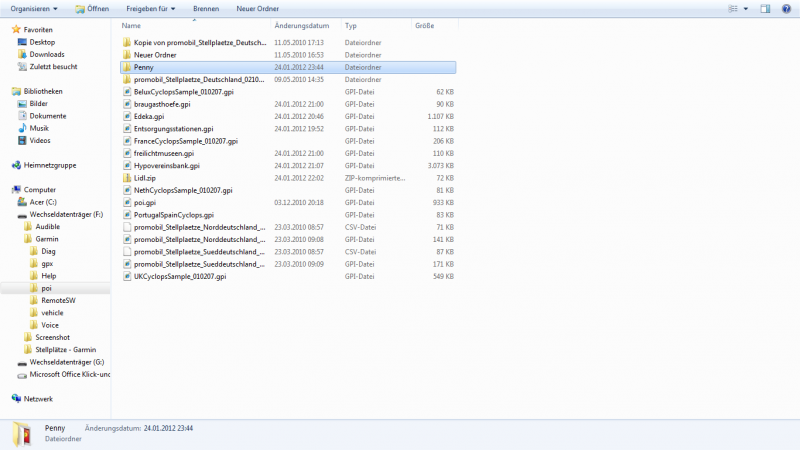Open the help question mark icon

[x=786, y=8]
